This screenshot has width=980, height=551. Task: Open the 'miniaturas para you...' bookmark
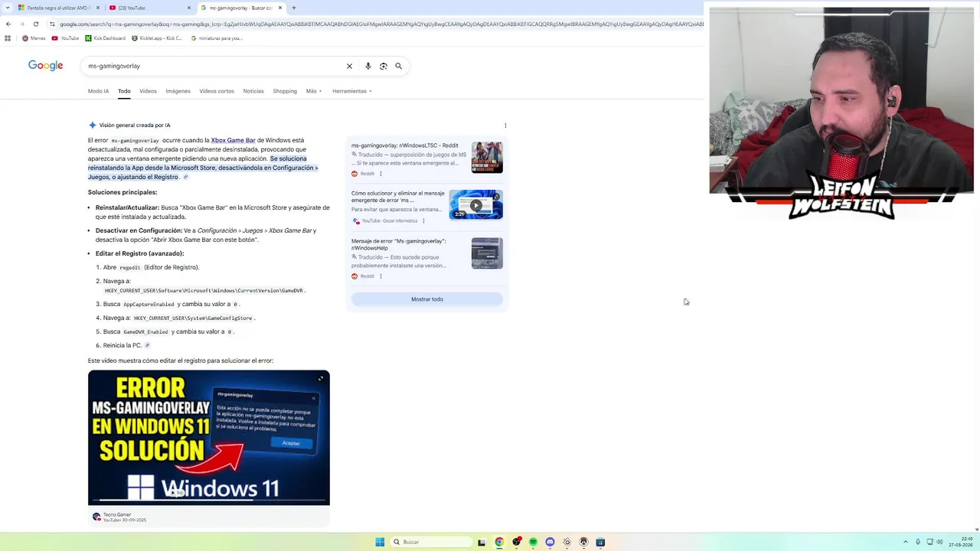click(216, 38)
